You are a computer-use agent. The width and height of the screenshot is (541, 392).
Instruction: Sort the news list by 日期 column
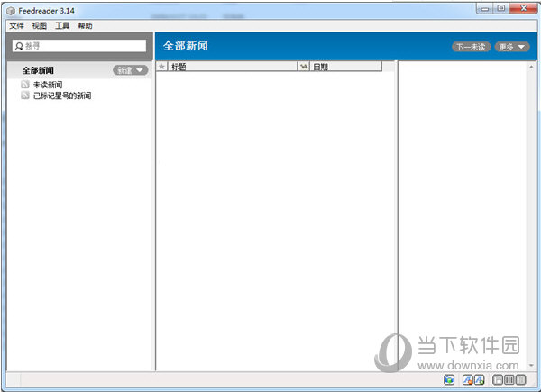[x=345, y=66]
